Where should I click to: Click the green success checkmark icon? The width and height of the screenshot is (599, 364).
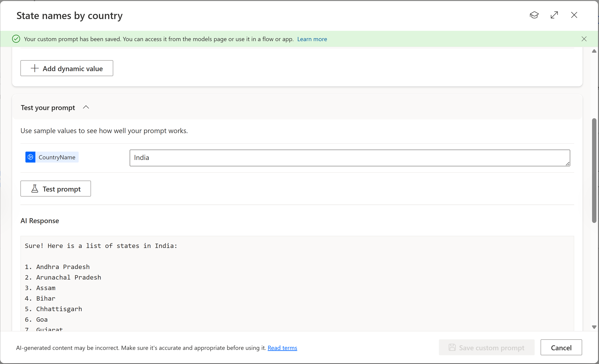[16, 39]
